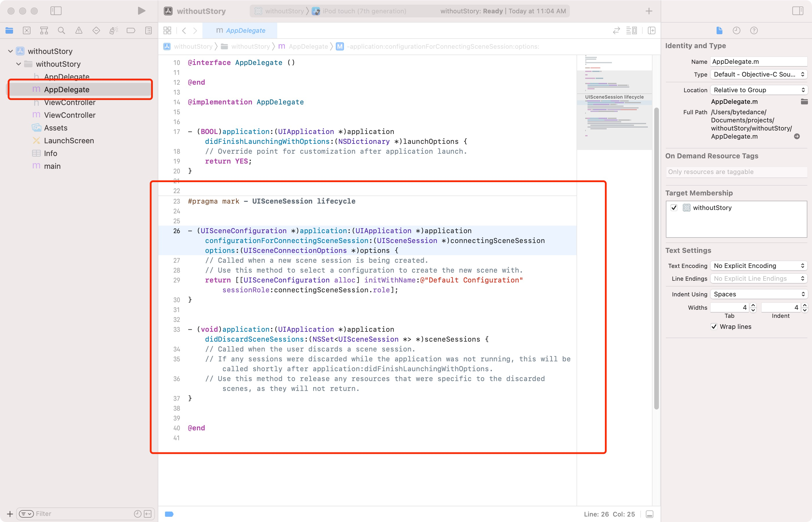The height and width of the screenshot is (522, 812).
Task: Switch to the Issue navigator warning icon
Action: point(79,30)
